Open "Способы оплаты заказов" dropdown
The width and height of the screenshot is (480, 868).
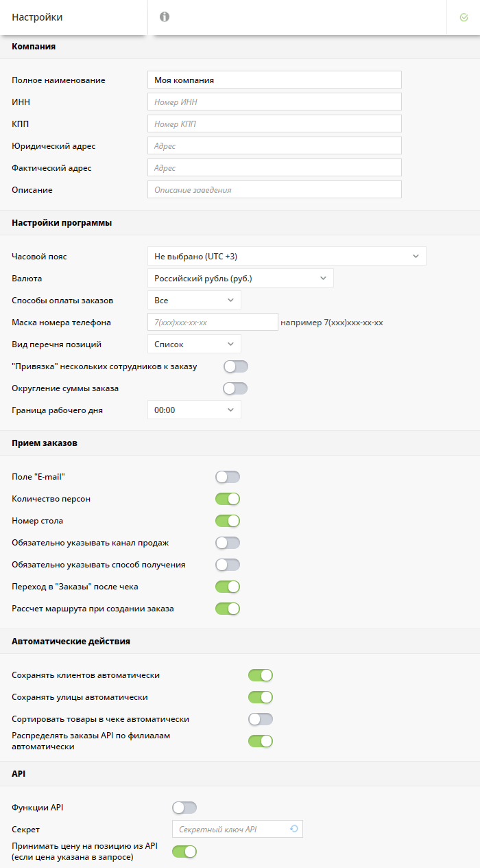pos(194,300)
